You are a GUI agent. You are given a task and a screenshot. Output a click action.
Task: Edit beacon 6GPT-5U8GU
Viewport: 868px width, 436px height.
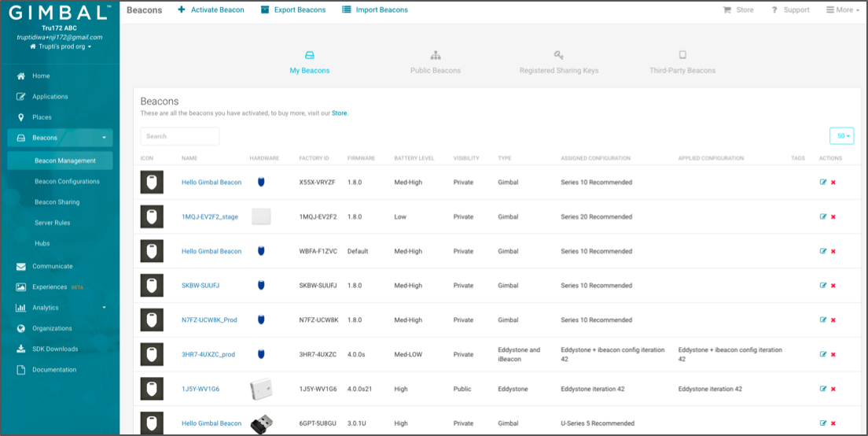coord(823,423)
